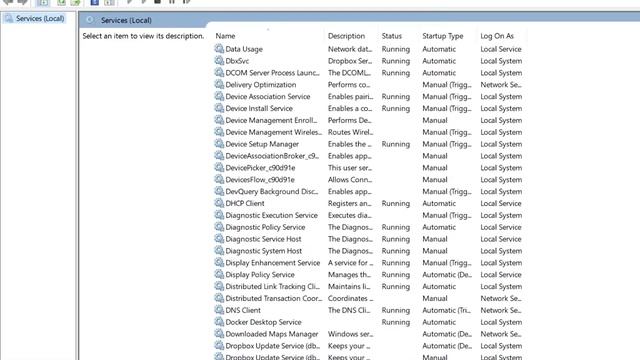This screenshot has width=640, height=360.
Task: Click the gear icon next to DbxSvc
Action: (x=219, y=60)
